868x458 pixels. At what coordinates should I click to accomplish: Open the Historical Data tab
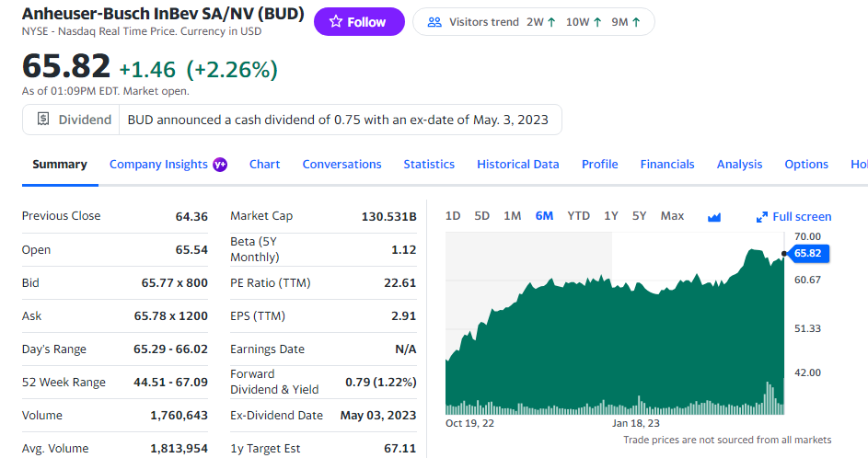517,165
